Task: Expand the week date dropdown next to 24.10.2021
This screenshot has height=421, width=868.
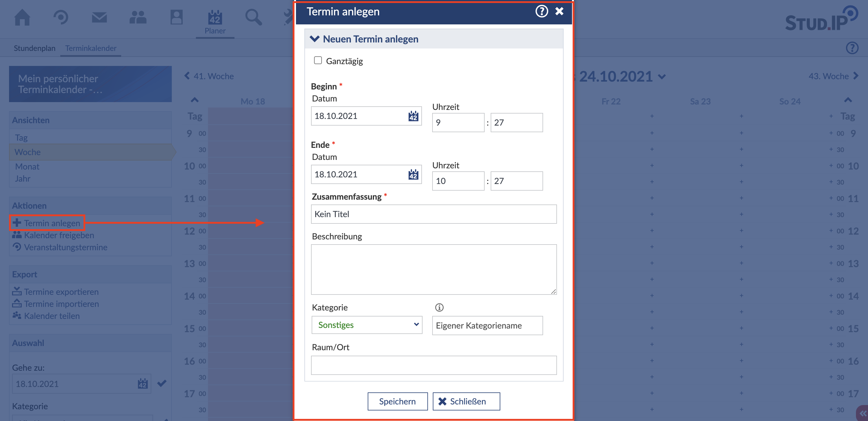Action: (x=662, y=77)
